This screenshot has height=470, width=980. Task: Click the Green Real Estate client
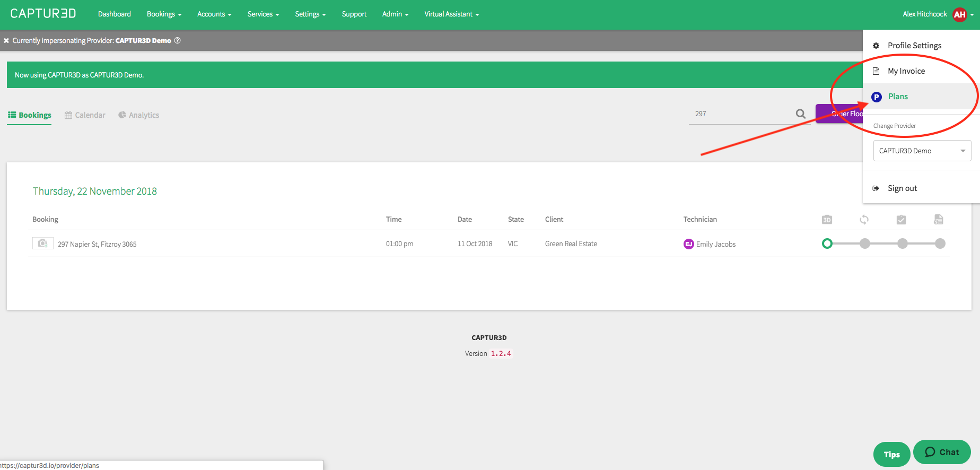(x=571, y=244)
